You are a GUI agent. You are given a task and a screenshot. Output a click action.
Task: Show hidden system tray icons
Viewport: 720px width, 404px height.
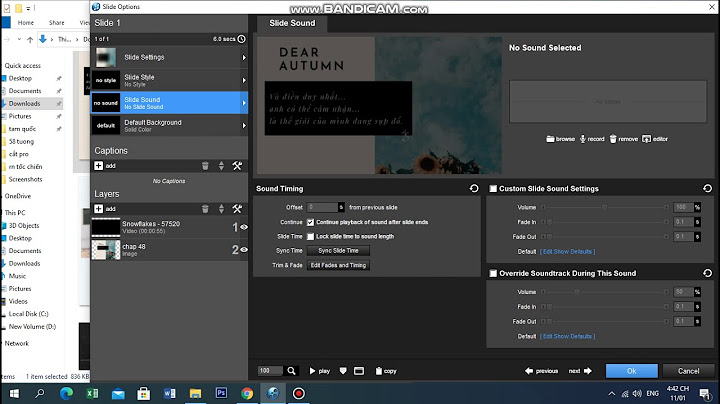point(612,393)
